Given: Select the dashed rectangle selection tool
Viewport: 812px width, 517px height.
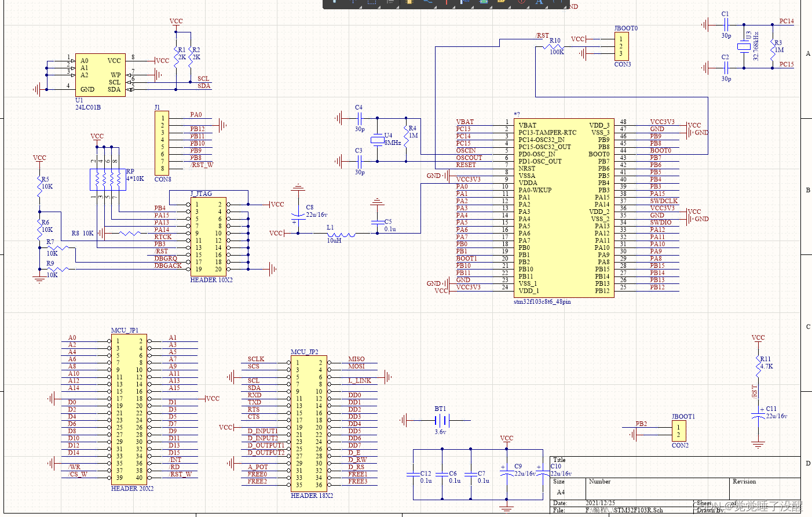Looking at the screenshot, I should (x=372, y=2).
